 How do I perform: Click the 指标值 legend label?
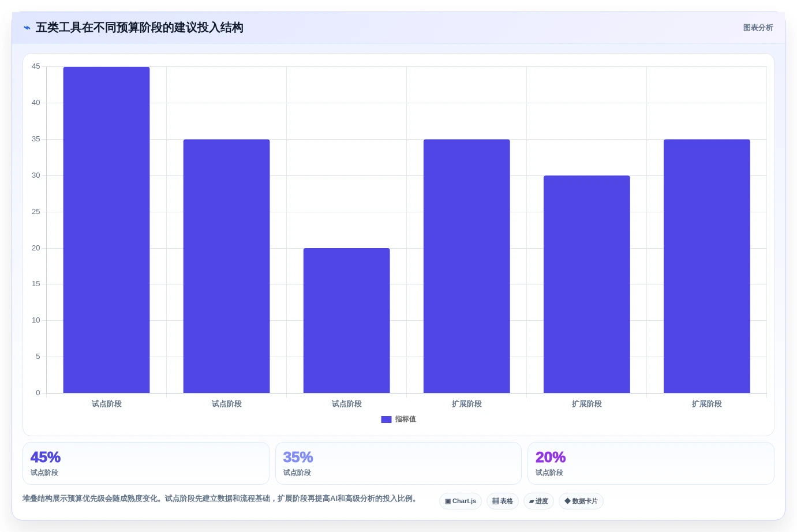tap(405, 419)
